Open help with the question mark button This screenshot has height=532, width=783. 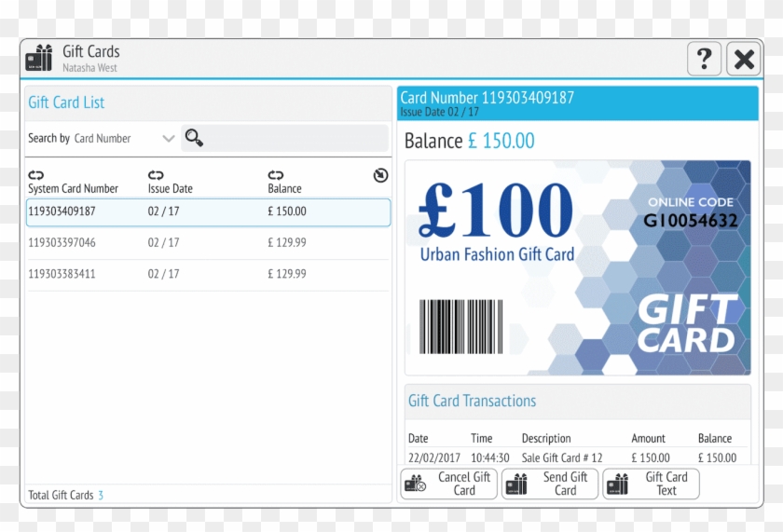pos(704,59)
